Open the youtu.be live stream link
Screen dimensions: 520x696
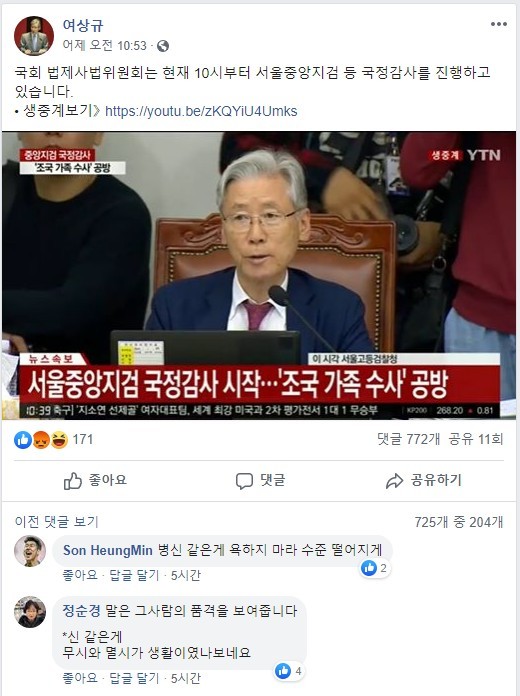(x=201, y=111)
